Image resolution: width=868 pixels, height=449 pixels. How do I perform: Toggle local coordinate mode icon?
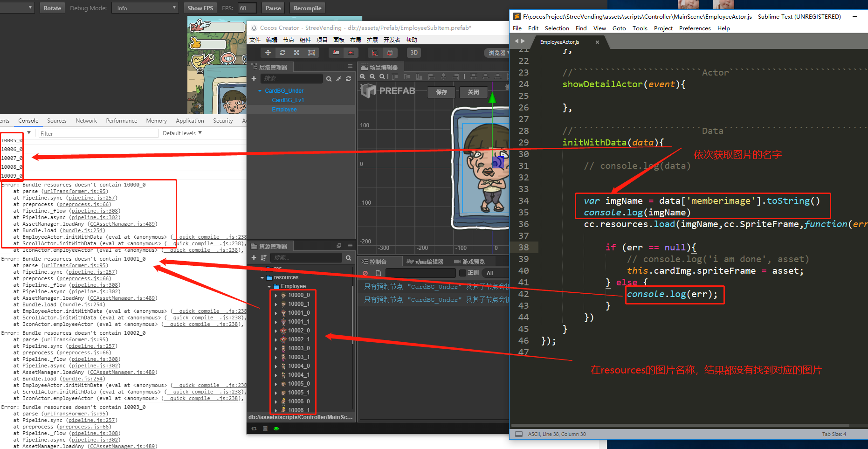coord(375,53)
